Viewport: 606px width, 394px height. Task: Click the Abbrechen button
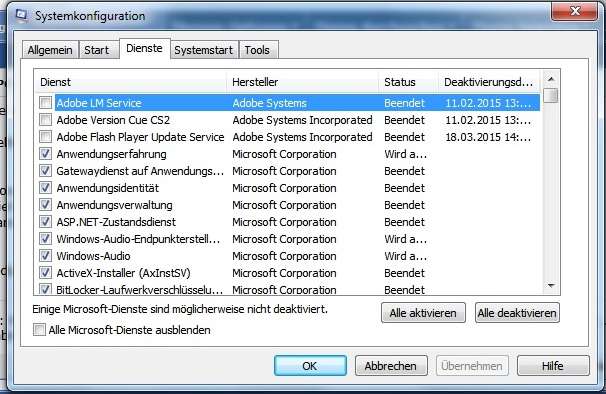[x=391, y=366]
